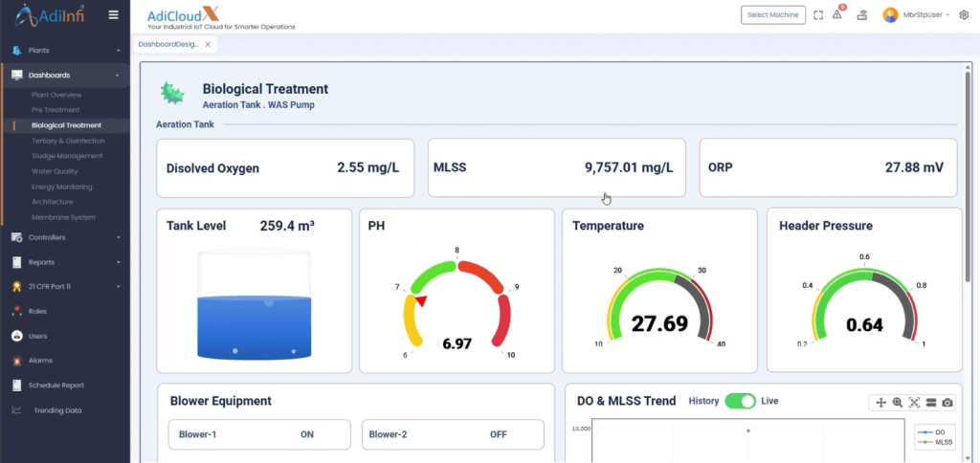Screen dimensions: 980x463
Task: Open Architecture dashboard
Action: coord(53,202)
